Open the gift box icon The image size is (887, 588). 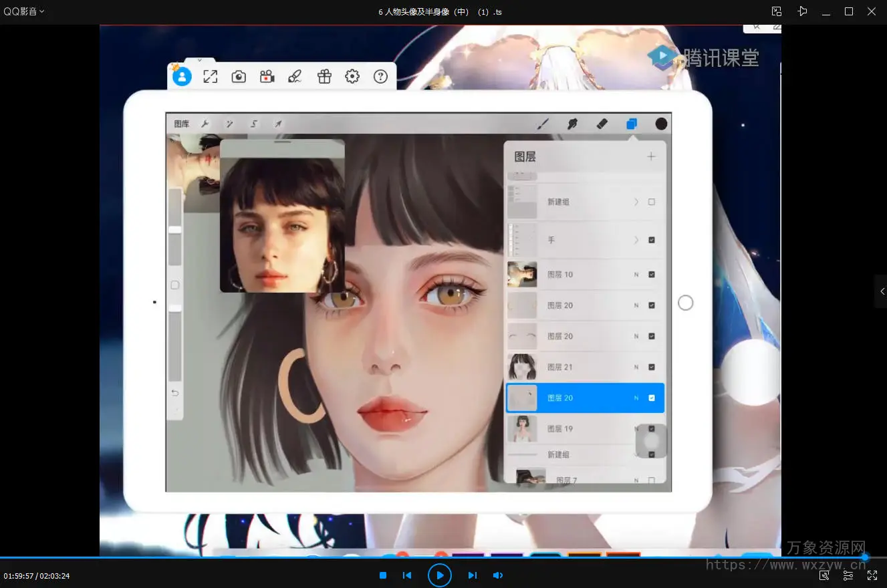[324, 77]
